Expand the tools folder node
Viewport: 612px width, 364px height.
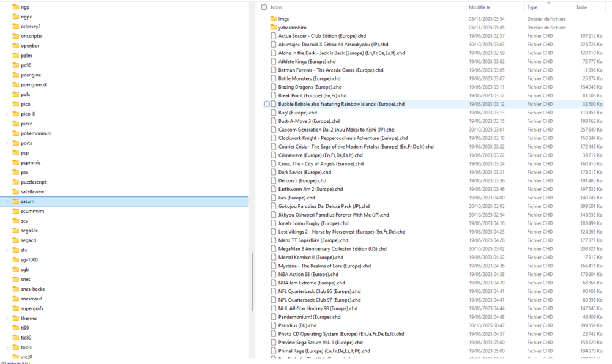tap(7, 347)
